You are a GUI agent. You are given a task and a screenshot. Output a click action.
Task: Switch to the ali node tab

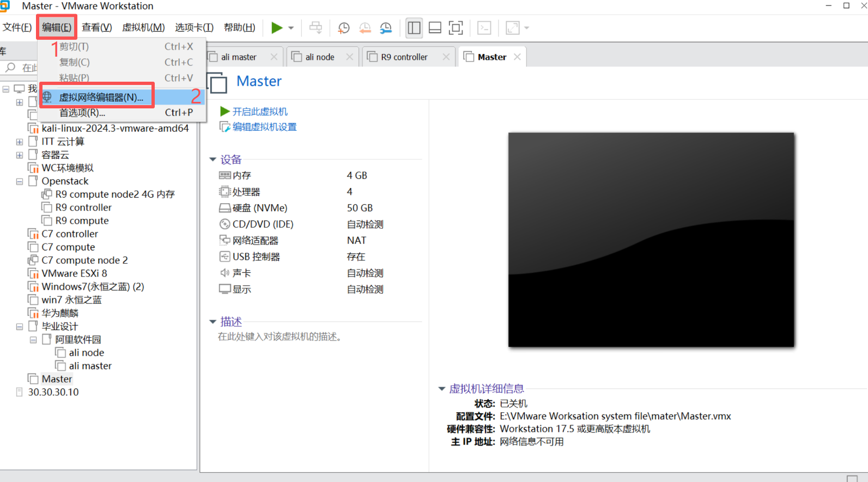(320, 57)
